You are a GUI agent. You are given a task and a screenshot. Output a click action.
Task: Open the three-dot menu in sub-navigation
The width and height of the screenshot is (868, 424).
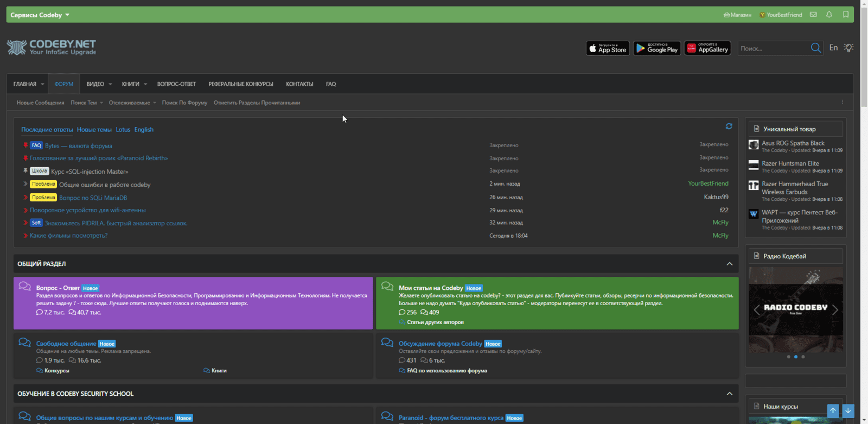[x=843, y=102]
